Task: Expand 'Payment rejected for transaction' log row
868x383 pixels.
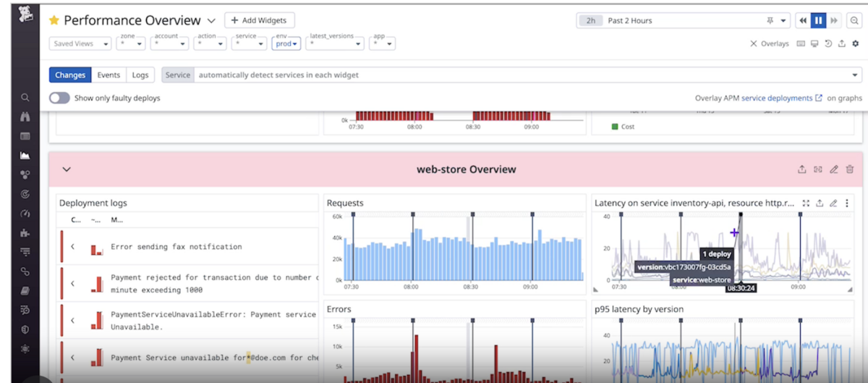Action: click(x=72, y=283)
